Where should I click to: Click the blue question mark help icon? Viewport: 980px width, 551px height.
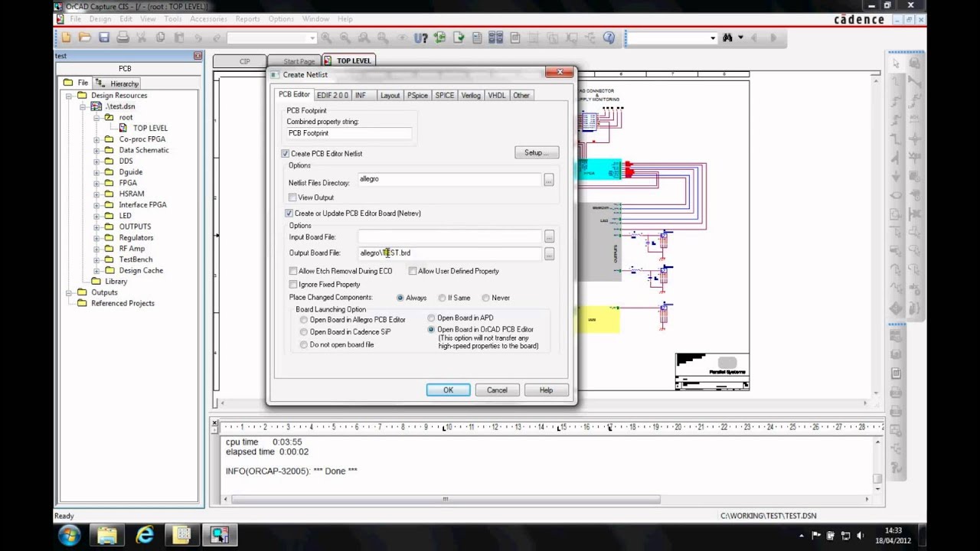(609, 37)
